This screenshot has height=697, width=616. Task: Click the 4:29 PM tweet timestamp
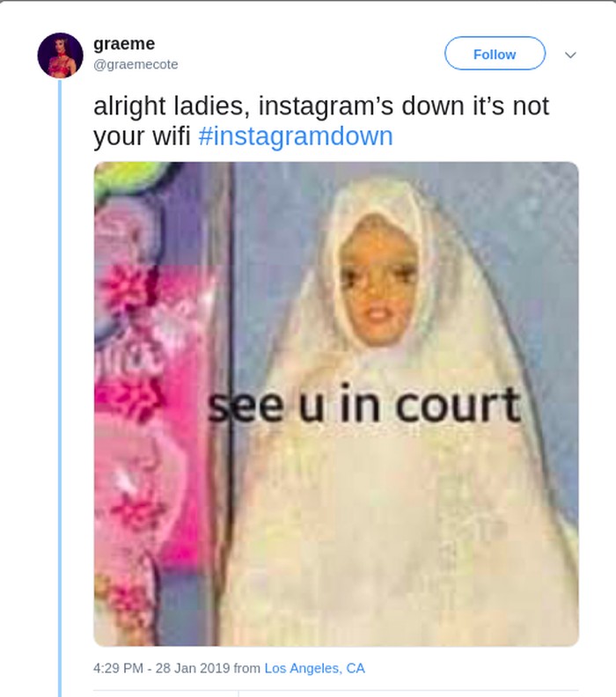pyautogui.click(x=118, y=668)
